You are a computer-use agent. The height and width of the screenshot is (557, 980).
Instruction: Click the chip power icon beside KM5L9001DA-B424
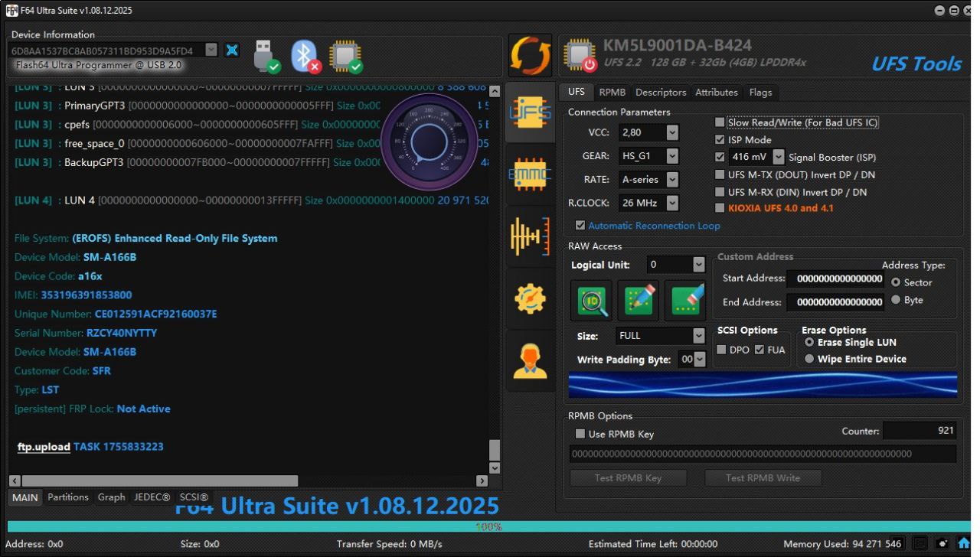[579, 56]
